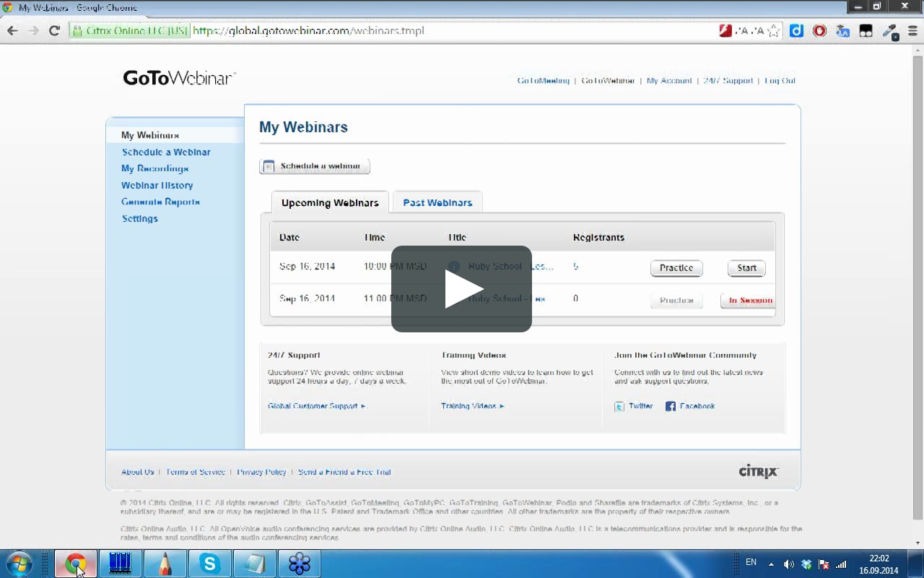Open the red stop-hand adblock extension
This screenshot has height=578, width=924.
(x=819, y=31)
